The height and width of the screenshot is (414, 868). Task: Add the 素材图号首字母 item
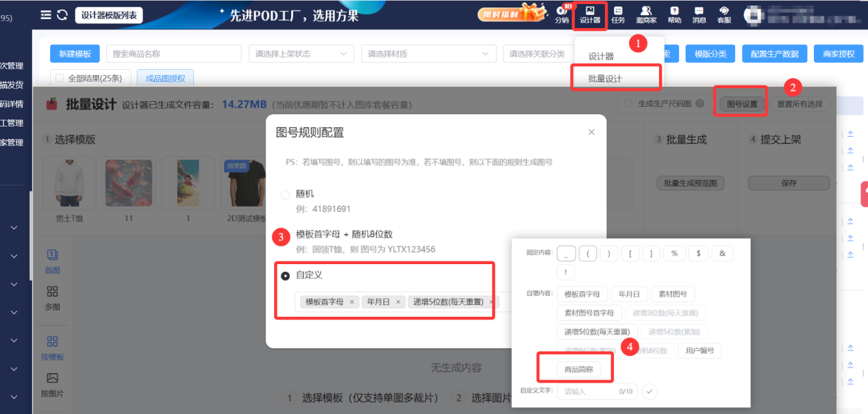click(589, 313)
